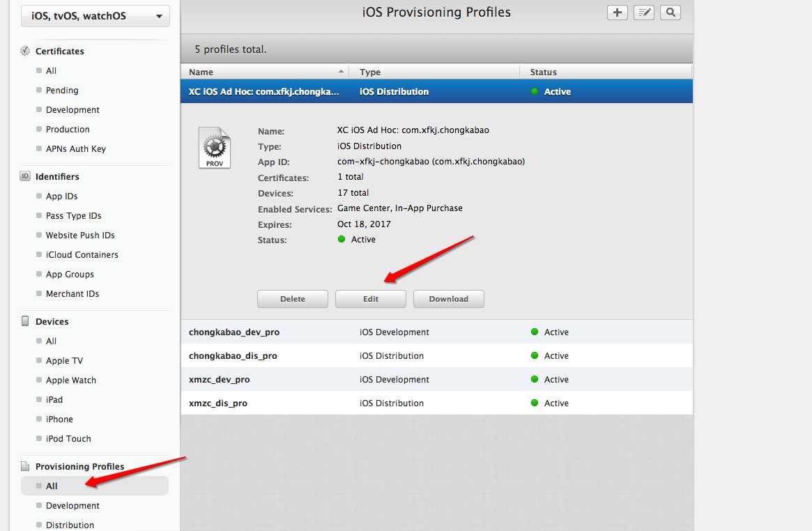Screen dimensions: 812x531
Task: Select the xmzc_dev_pro profile
Action: point(436,379)
